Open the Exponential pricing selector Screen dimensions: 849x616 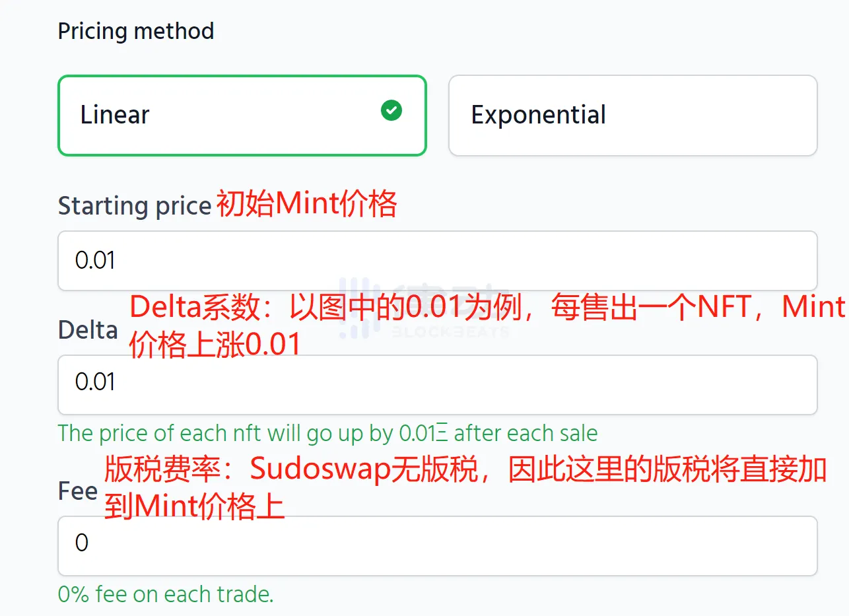click(x=632, y=116)
